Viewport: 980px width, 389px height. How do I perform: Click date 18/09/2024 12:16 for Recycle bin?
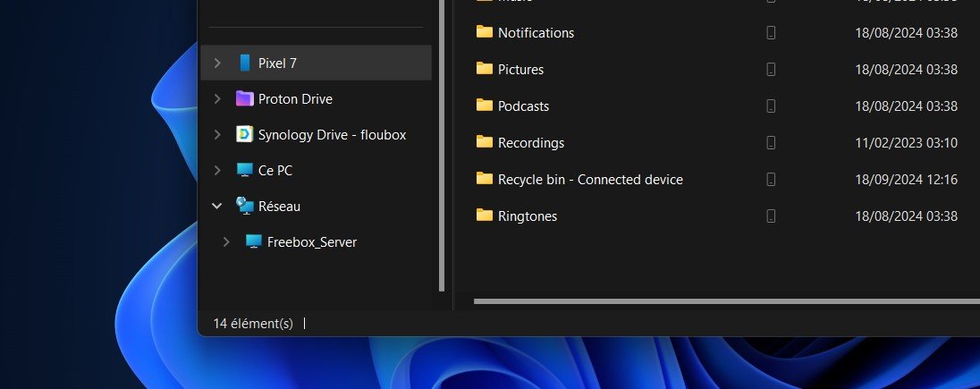click(907, 180)
